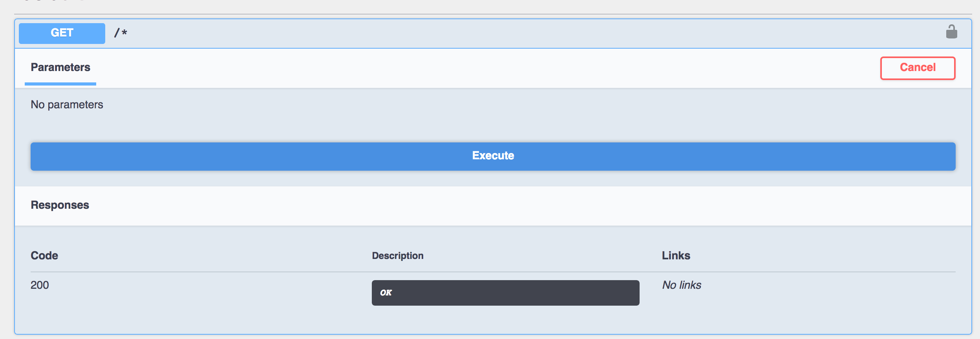Click the "No parameters" text
The height and width of the screenshot is (339, 980).
click(67, 105)
